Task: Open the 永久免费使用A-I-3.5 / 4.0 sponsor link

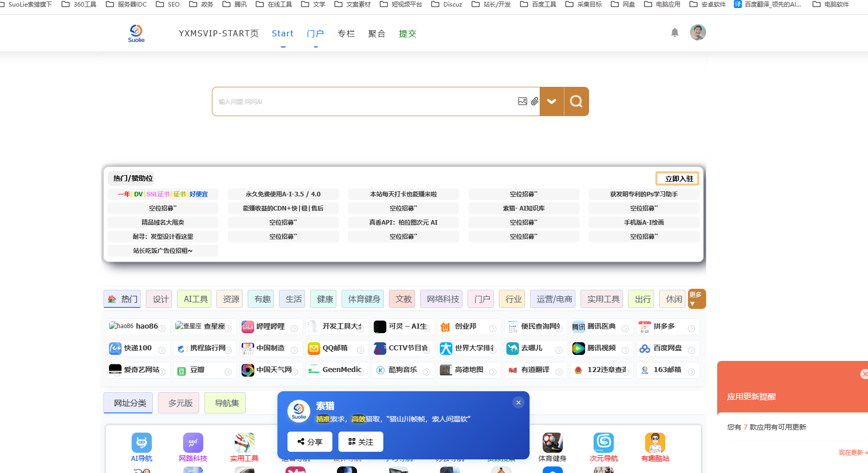Action: 283,194
